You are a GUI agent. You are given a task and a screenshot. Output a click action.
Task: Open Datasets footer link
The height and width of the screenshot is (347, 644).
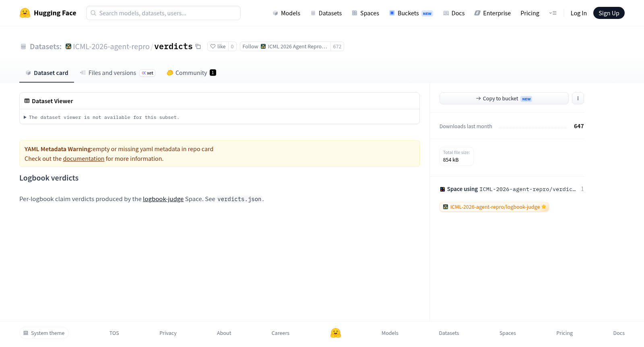[449, 333]
